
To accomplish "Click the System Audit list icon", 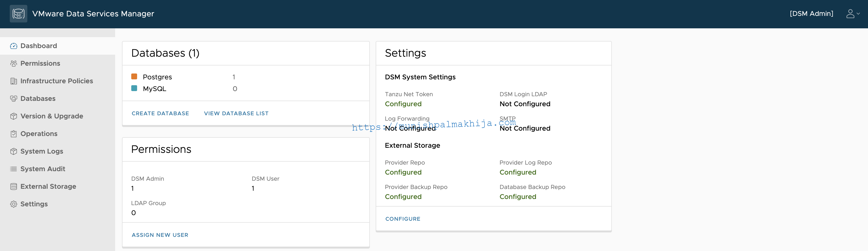I will tap(13, 169).
